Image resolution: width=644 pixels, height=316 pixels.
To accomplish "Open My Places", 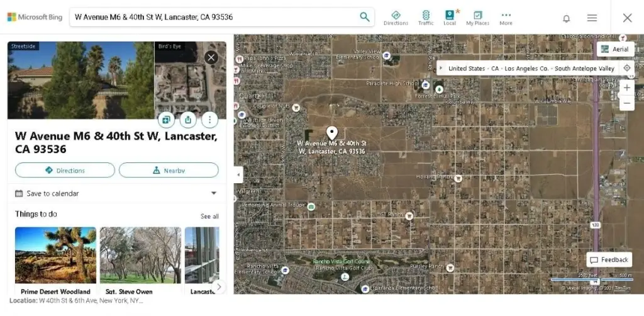I will tap(477, 18).
